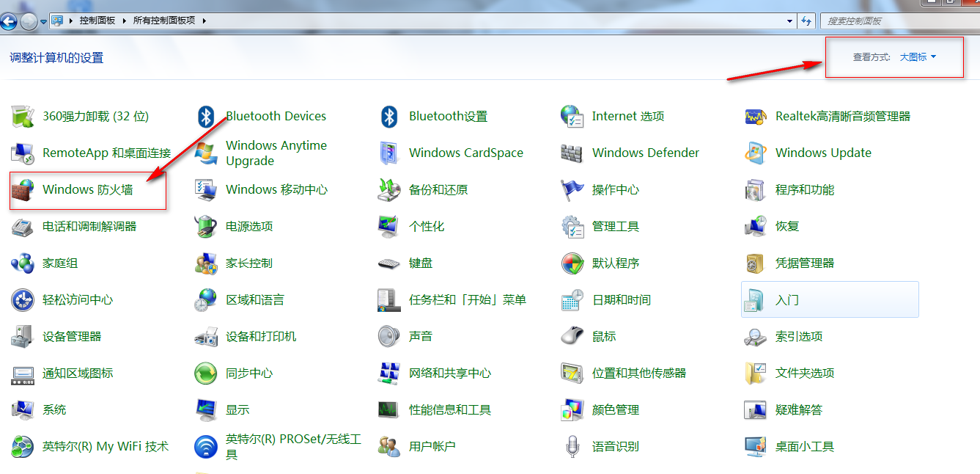Open the Windows Update icon

pyautogui.click(x=756, y=153)
